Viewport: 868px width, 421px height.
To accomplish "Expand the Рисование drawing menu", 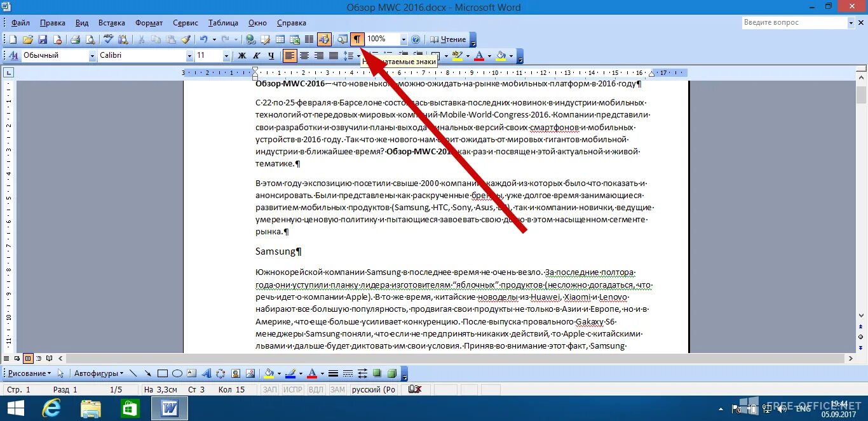I will point(29,373).
